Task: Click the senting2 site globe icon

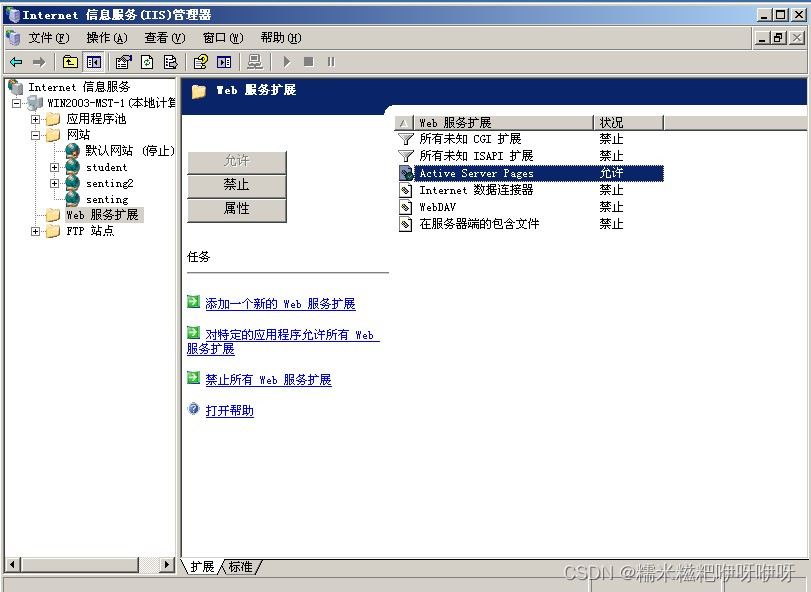Action: click(72, 183)
